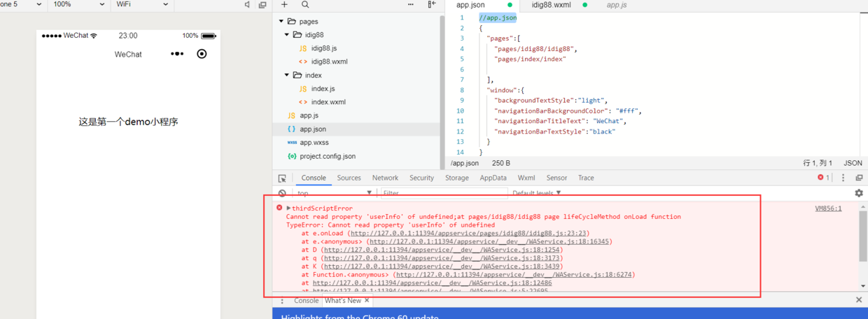Screen dimensions: 868x319
Task: Open the Wxml devtools tab
Action: 526,178
